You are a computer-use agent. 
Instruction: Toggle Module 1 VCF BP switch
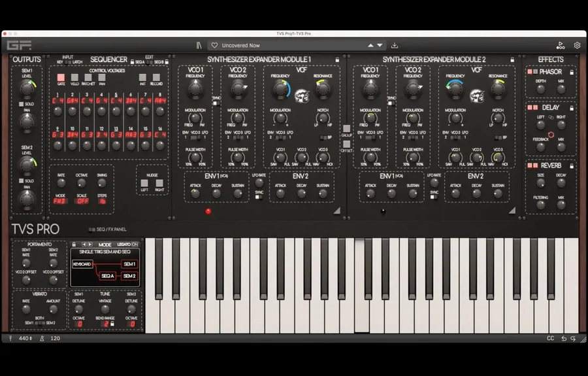click(x=323, y=137)
